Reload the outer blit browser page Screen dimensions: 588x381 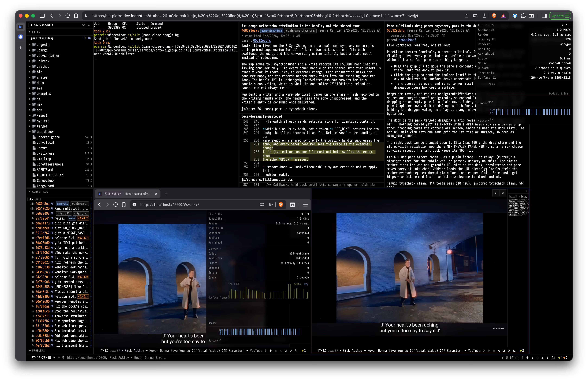coord(68,16)
